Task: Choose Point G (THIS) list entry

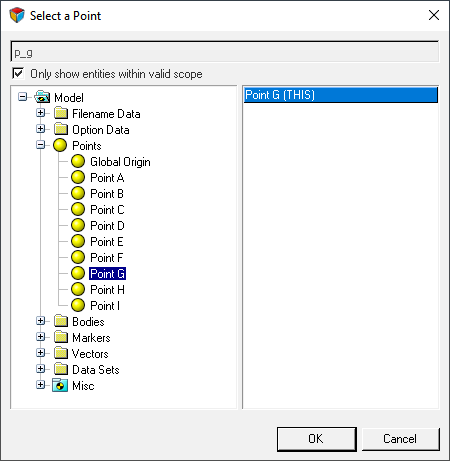Action: click(x=340, y=95)
